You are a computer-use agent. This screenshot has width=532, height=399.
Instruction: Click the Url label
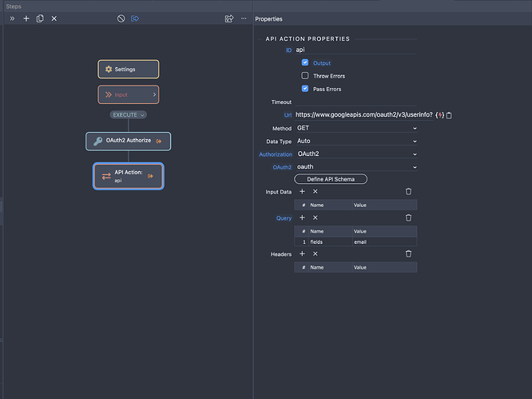point(288,115)
